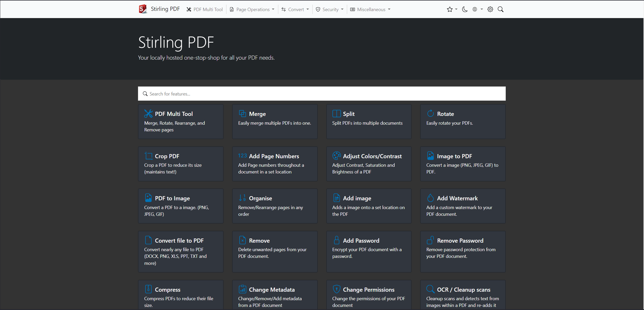Click the Organise sort icon
The height and width of the screenshot is (310, 644).
(242, 198)
